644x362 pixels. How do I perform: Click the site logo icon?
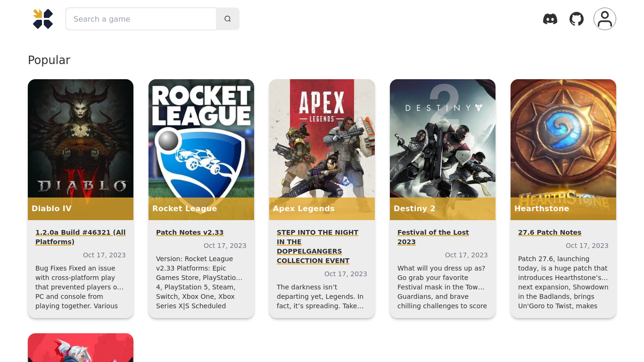tap(43, 19)
